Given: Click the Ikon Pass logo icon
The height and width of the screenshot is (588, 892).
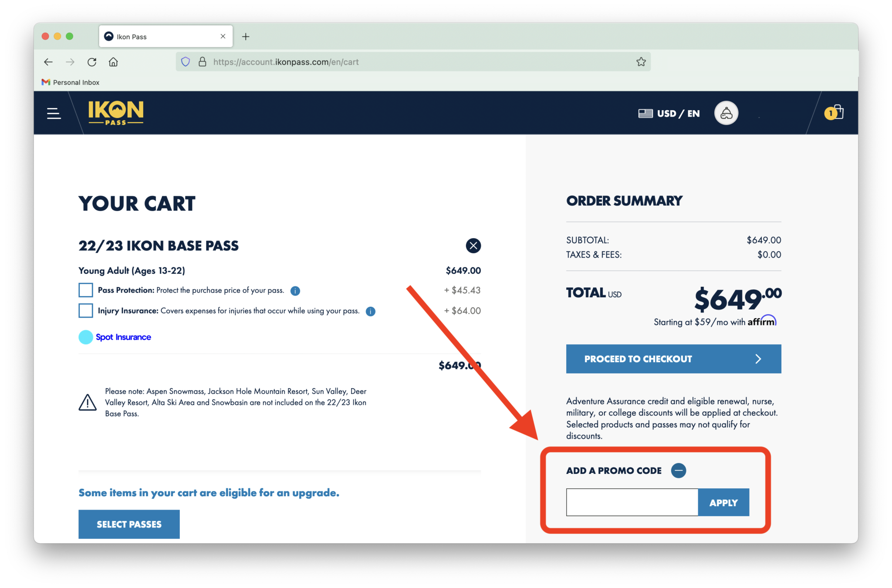Looking at the screenshot, I should pos(115,112).
